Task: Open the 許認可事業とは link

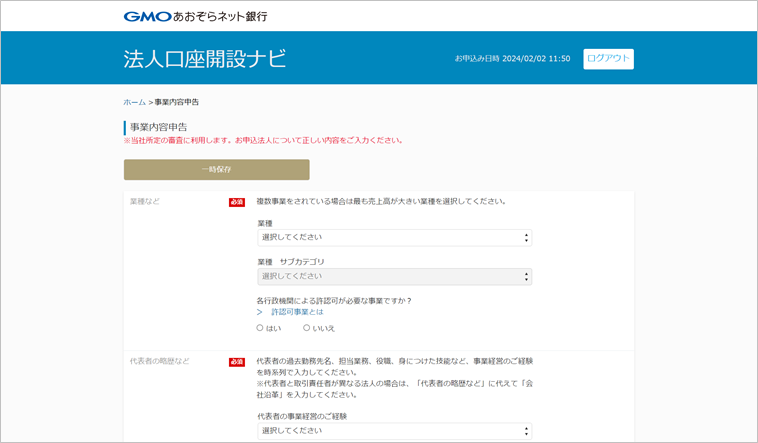Action: [297, 312]
